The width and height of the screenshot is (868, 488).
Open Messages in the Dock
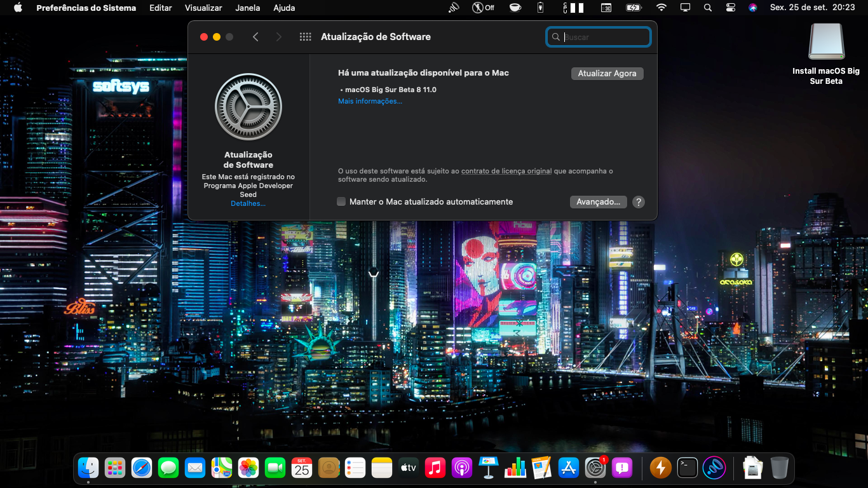tap(168, 468)
